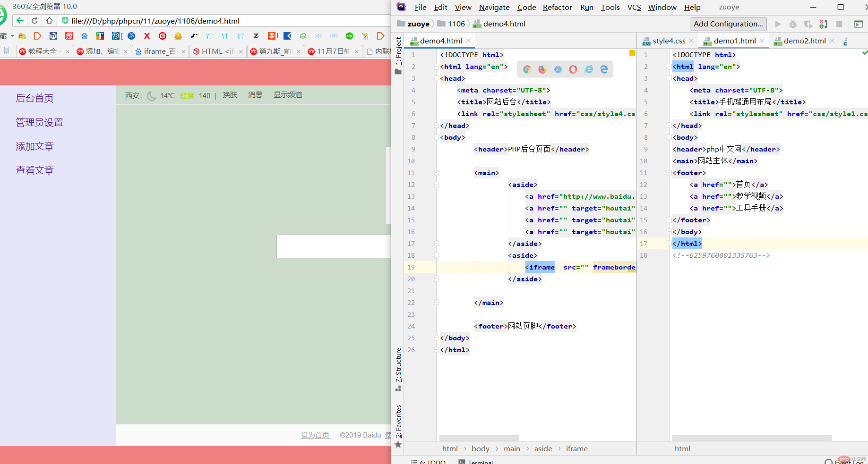Click the Run (green play) toolbar icon

click(778, 24)
